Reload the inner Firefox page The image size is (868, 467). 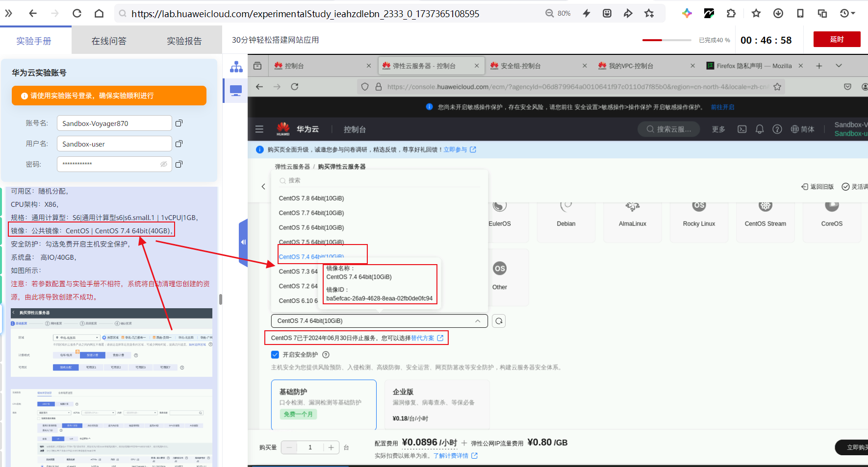point(295,87)
